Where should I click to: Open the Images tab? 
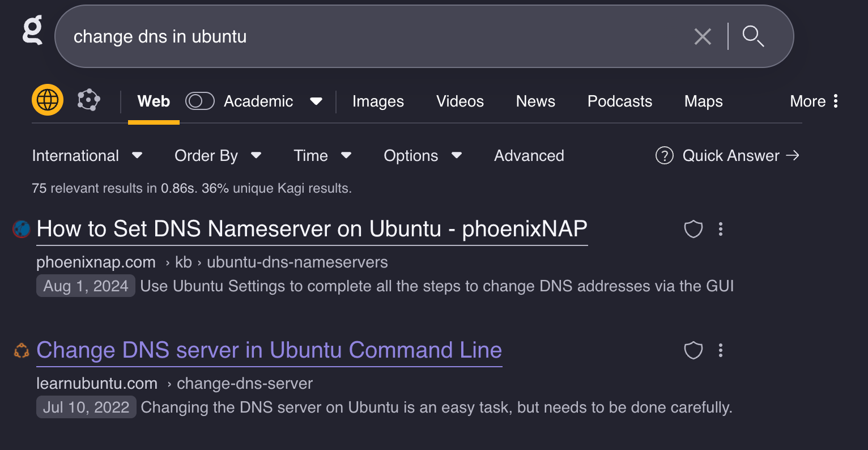point(378,101)
